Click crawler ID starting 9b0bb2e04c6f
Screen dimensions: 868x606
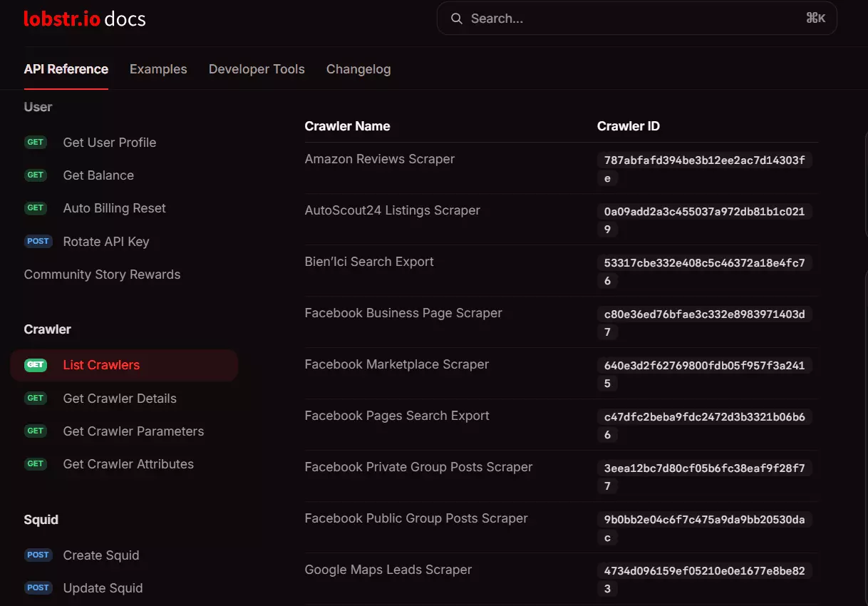point(704,528)
